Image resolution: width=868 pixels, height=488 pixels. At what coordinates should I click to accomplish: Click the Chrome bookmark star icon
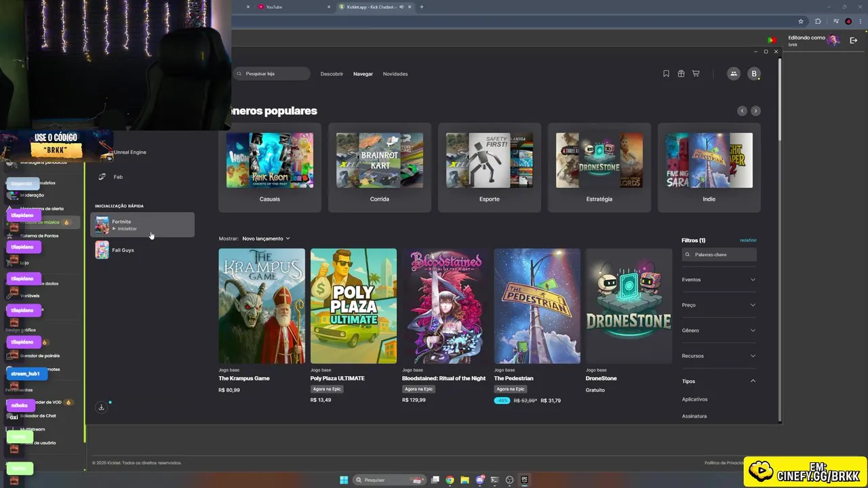pos(801,21)
